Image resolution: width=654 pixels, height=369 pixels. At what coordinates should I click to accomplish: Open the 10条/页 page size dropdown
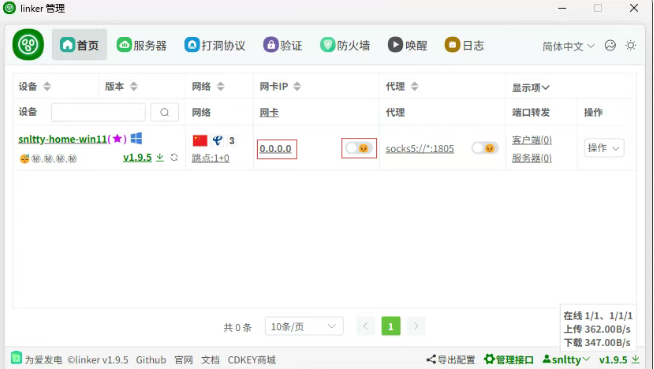304,326
